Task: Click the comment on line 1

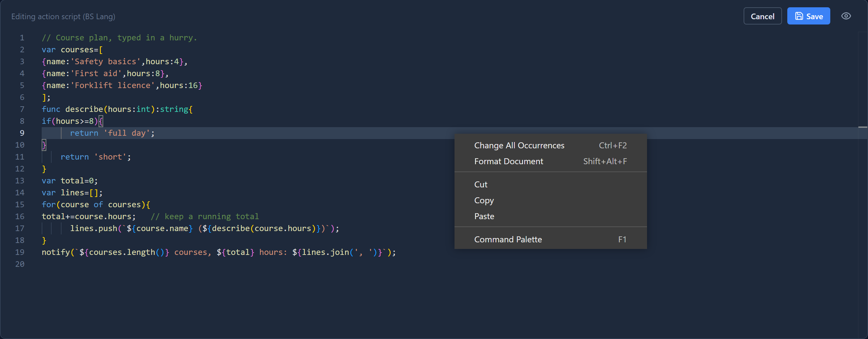Action: point(119,37)
